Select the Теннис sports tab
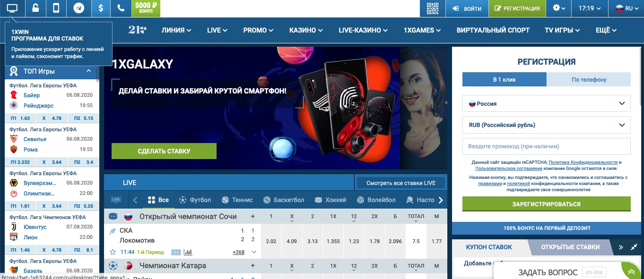This screenshot has height=279, width=644. coord(237,200)
